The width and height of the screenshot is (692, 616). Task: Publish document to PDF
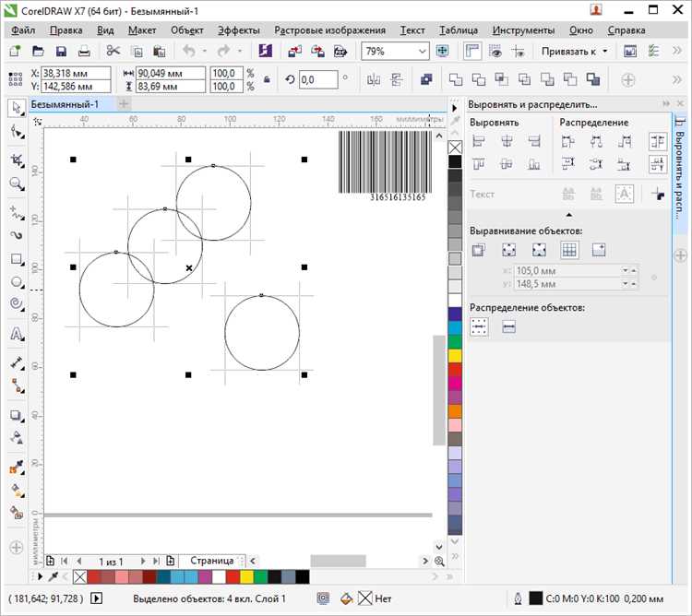coord(340,51)
